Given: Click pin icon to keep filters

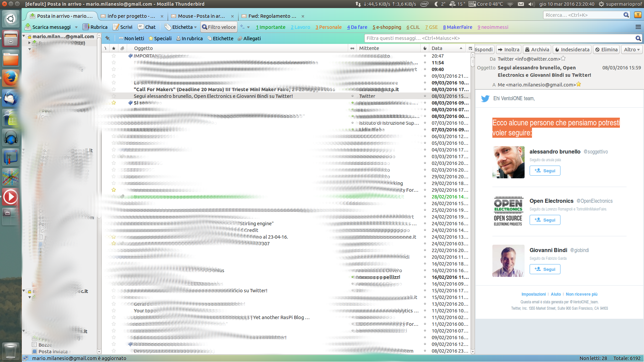Looking at the screenshot, I should click(108, 38).
